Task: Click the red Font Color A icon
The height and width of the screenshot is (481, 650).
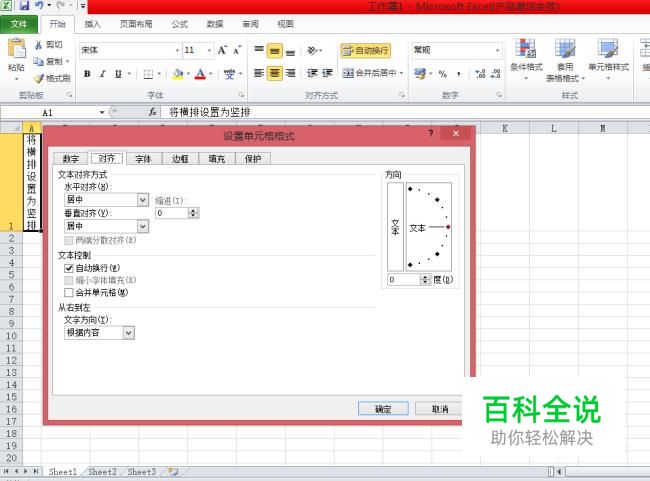Action: [x=200, y=74]
